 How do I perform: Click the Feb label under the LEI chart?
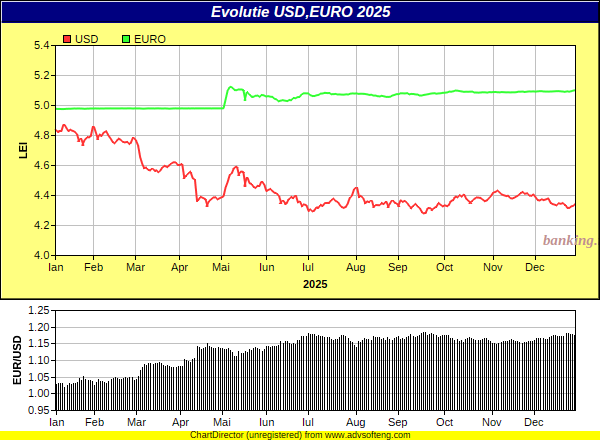[93, 267]
